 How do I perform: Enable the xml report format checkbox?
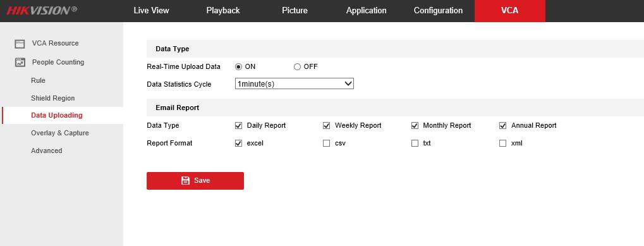[502, 144]
